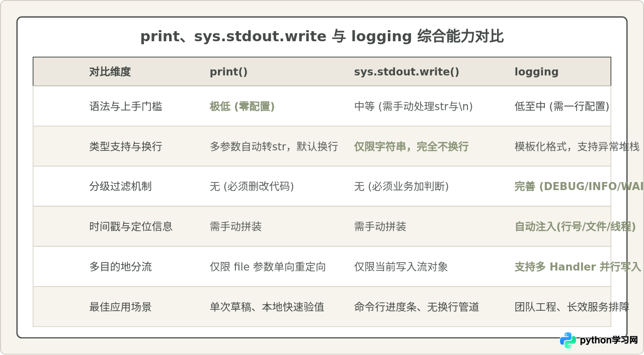The height and width of the screenshot is (355, 644).
Task: Click the '支持多 Handler 并行写入' cell
Action: tap(578, 267)
